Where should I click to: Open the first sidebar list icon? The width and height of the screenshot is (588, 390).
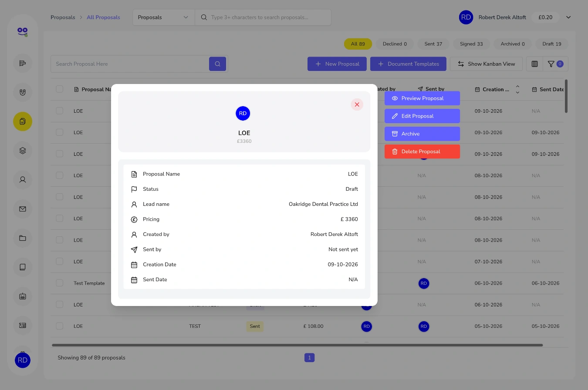pyautogui.click(x=23, y=64)
